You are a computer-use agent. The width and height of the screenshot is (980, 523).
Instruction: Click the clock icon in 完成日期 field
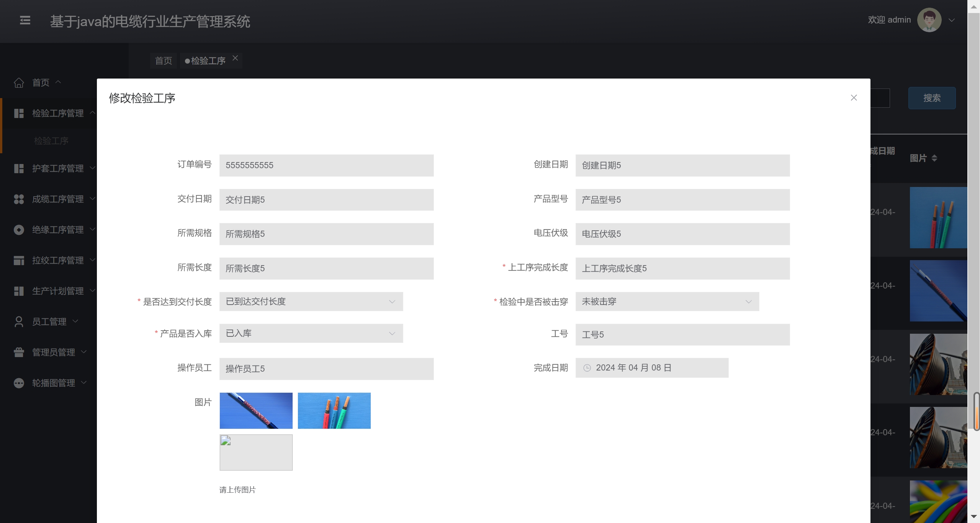(587, 368)
